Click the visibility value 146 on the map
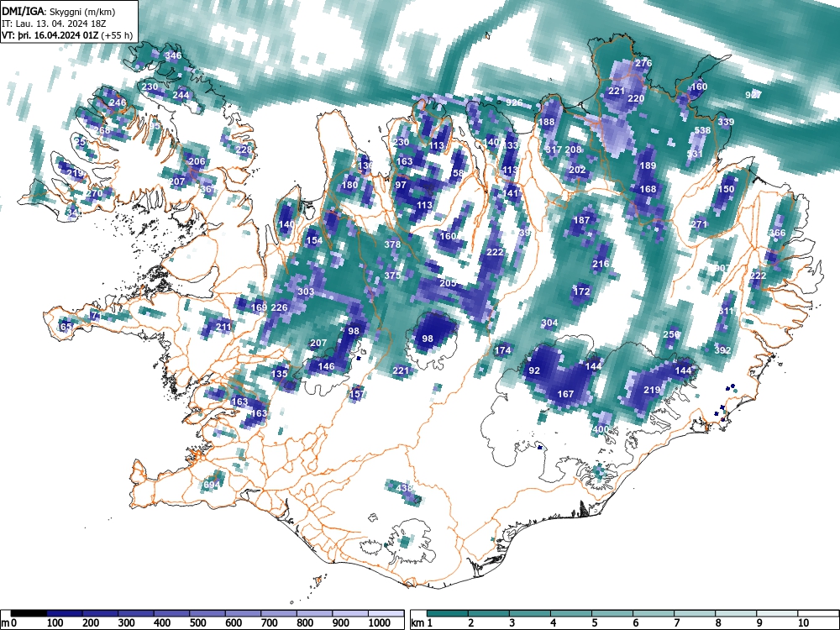Screen dimensions: 840x630 [x=326, y=366]
